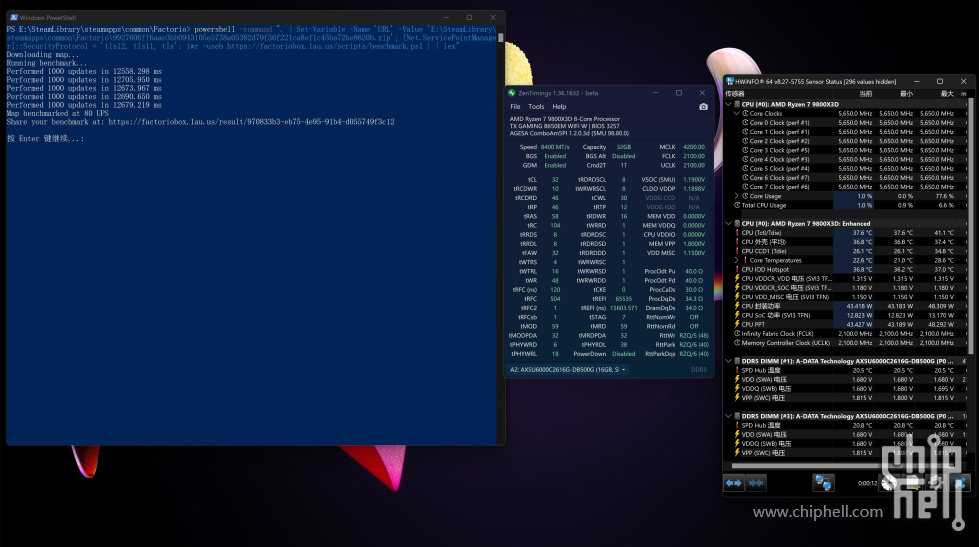Image resolution: width=979 pixels, height=547 pixels.
Task: Click the tCL value 32 in ZenTimings
Action: pyautogui.click(x=555, y=179)
